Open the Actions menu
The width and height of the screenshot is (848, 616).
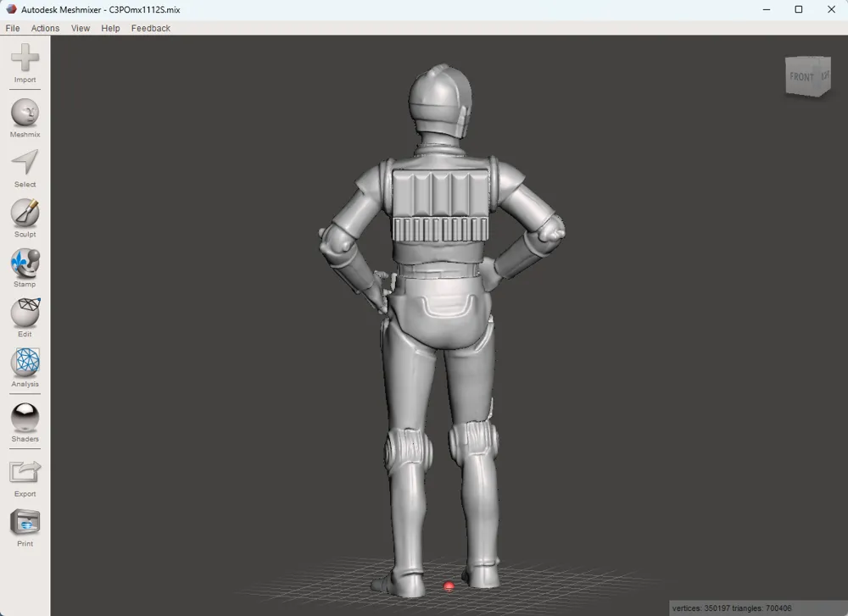tap(45, 28)
